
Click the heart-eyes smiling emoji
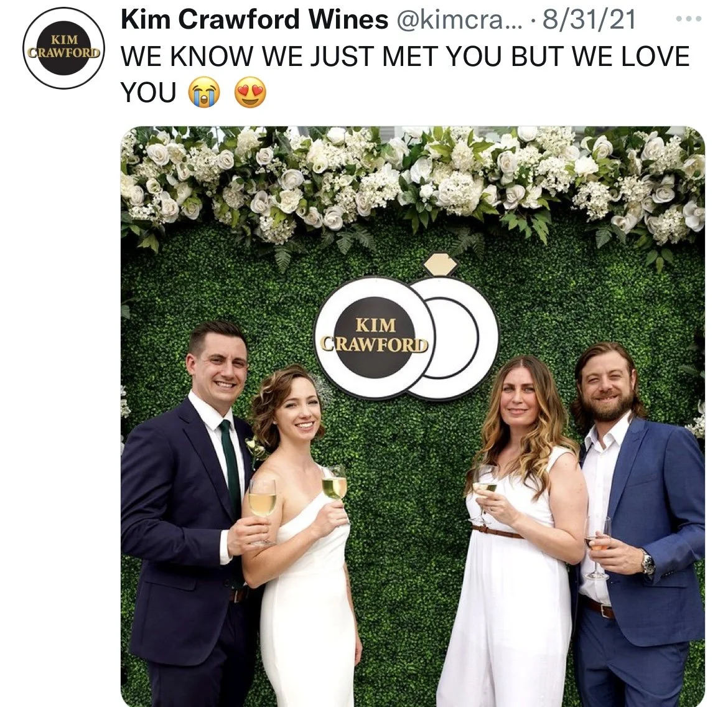tap(250, 93)
